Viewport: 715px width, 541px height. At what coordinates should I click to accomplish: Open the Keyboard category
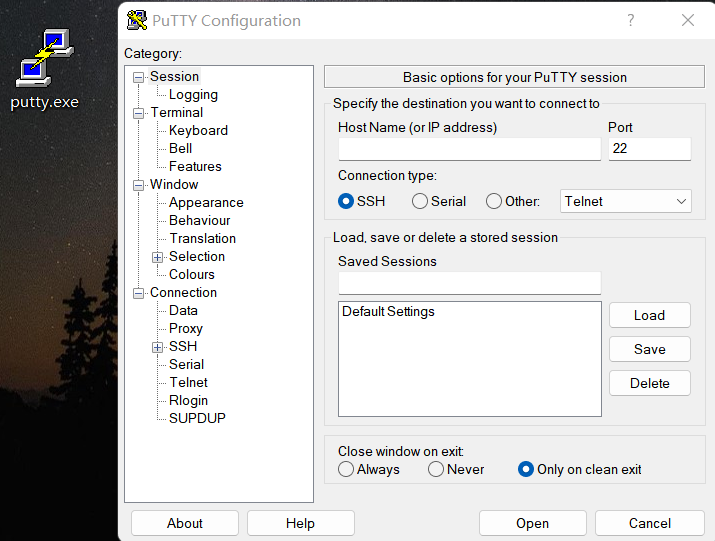pos(198,130)
